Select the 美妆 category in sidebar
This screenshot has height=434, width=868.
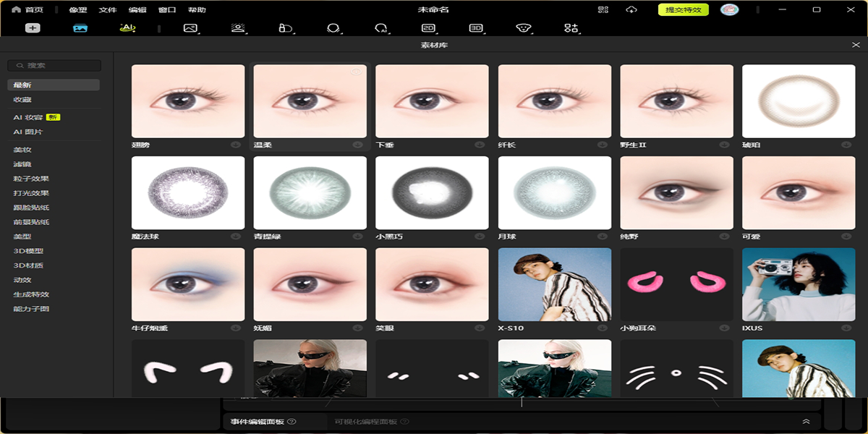pyautogui.click(x=22, y=150)
